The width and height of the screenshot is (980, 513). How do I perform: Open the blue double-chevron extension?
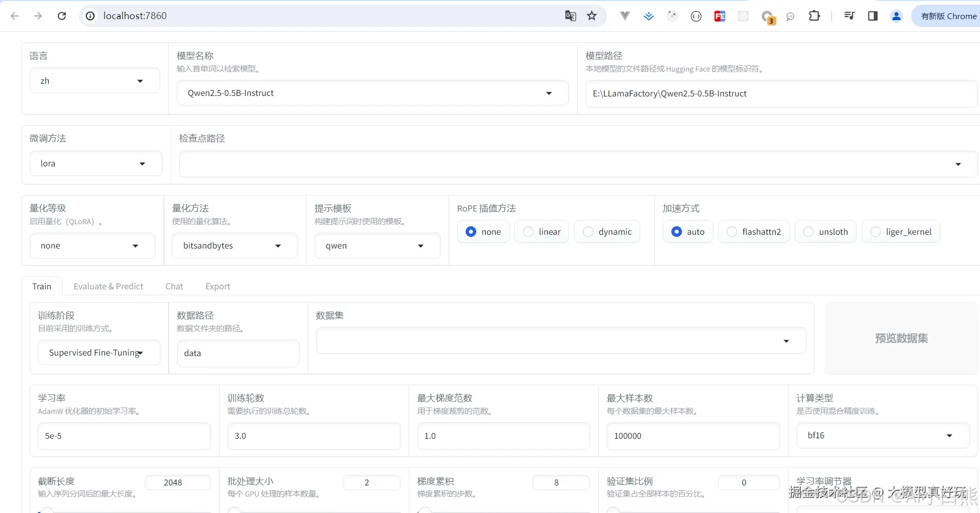pos(649,16)
